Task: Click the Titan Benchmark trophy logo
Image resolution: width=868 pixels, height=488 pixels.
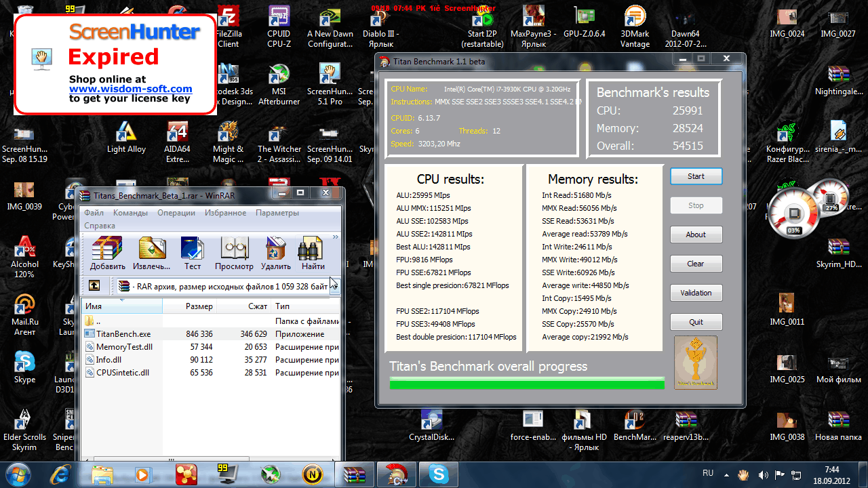Action: [696, 363]
